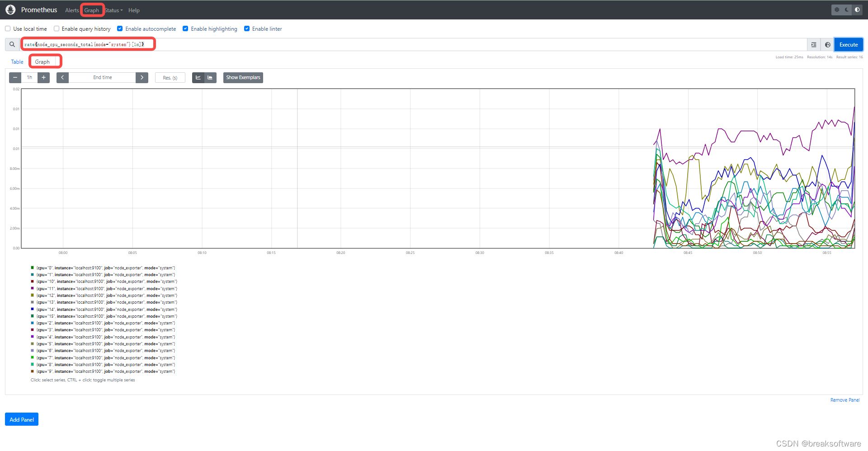Switch to the Graph tab

(x=42, y=62)
